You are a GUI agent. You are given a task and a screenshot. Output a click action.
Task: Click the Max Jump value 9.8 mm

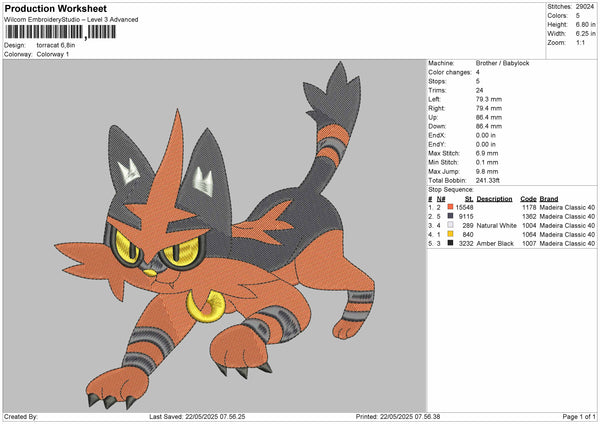point(487,171)
